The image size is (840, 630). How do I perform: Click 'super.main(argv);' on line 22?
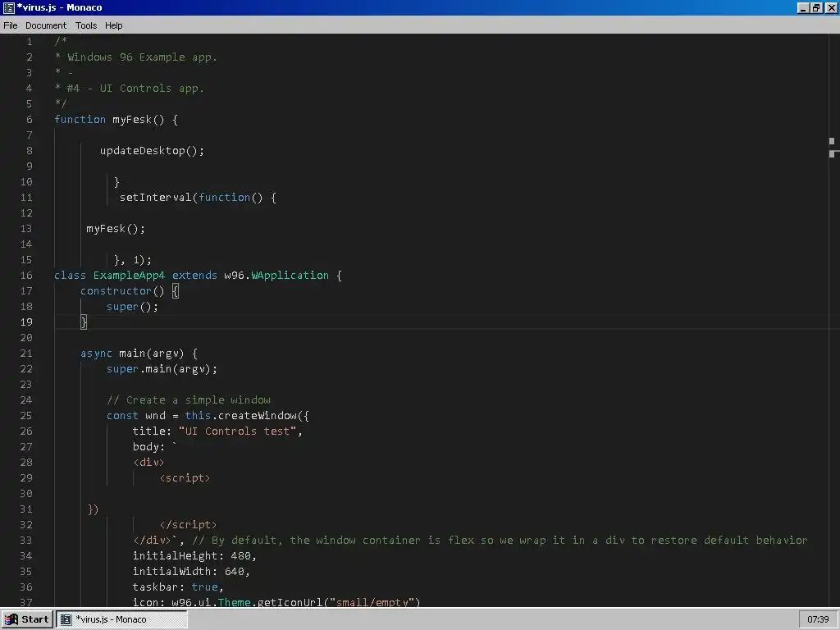162,368
